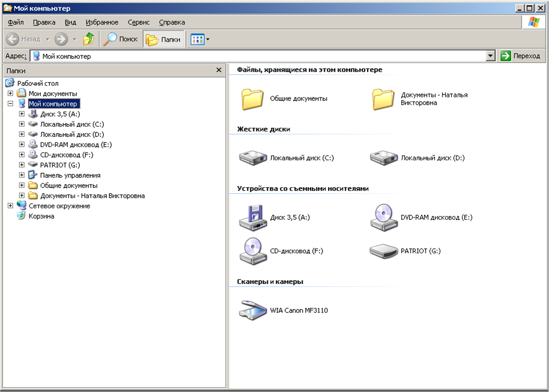
Task: Open the Поиск search tool
Action: (121, 39)
